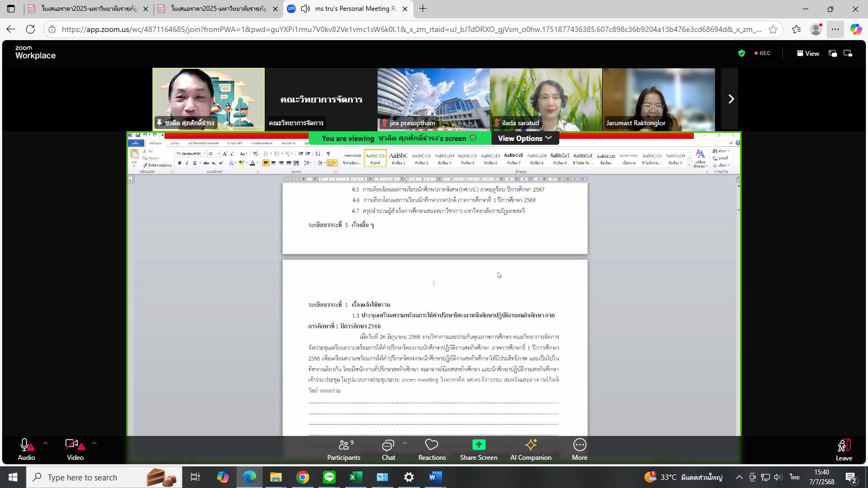
Task: Switch to ms tru's Personal Meeting browser tab
Action: pos(347,9)
